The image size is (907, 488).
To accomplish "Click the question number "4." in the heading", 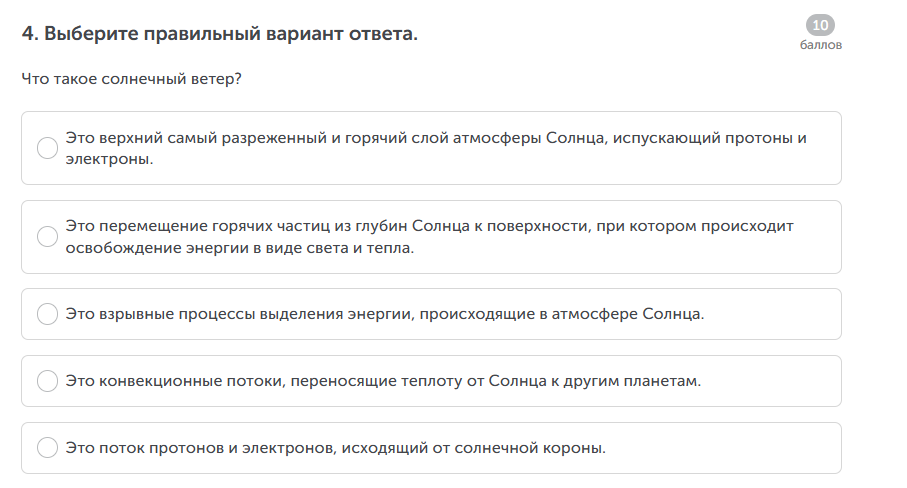I will (x=30, y=34).
